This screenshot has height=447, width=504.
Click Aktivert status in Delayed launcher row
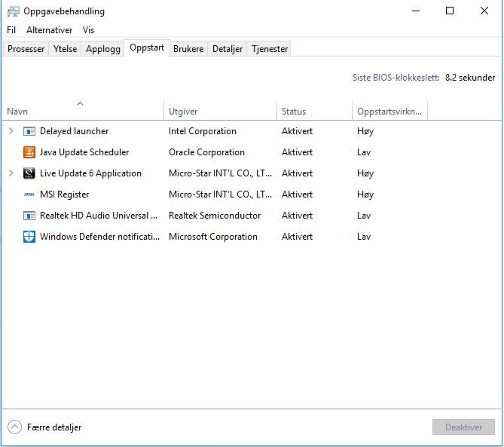(x=297, y=131)
